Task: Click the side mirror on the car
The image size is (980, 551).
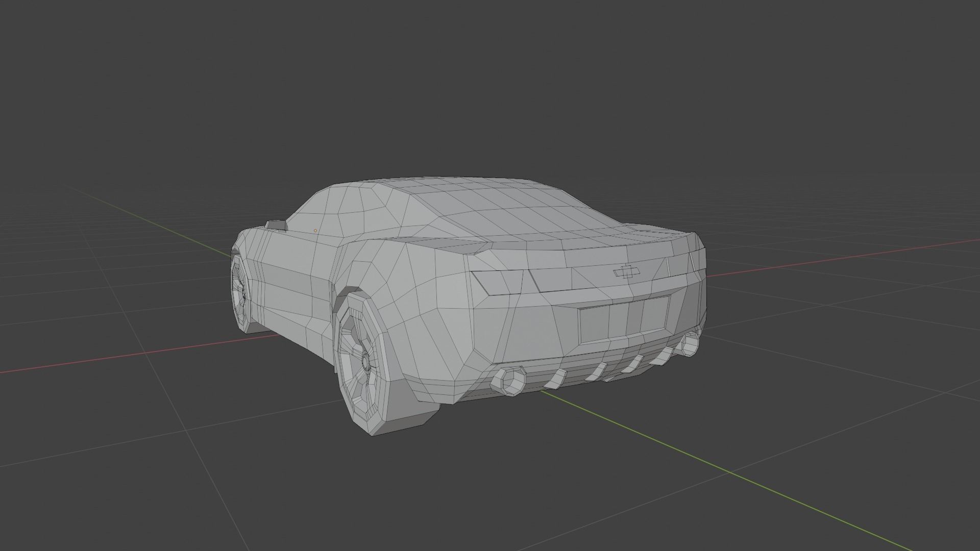Action: coord(276,225)
